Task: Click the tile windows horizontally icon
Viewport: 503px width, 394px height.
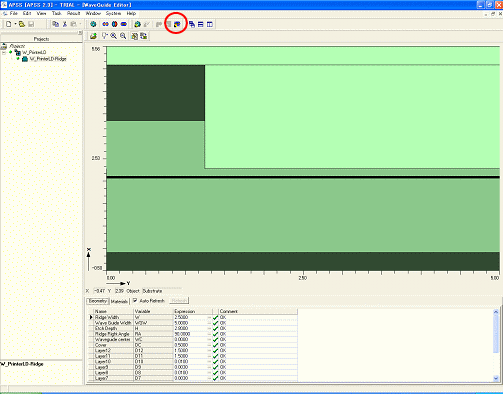Action: pyautogui.click(x=201, y=24)
